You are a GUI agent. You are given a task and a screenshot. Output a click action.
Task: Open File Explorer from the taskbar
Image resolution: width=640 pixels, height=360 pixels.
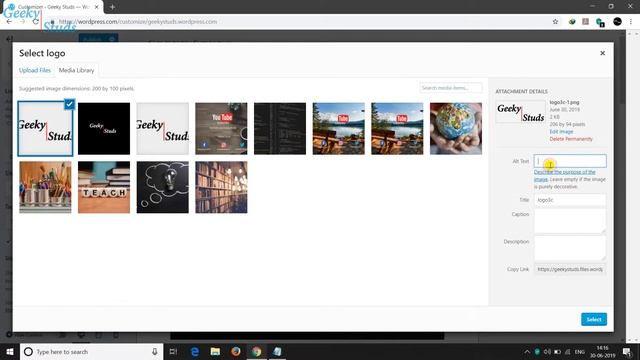tap(215, 351)
